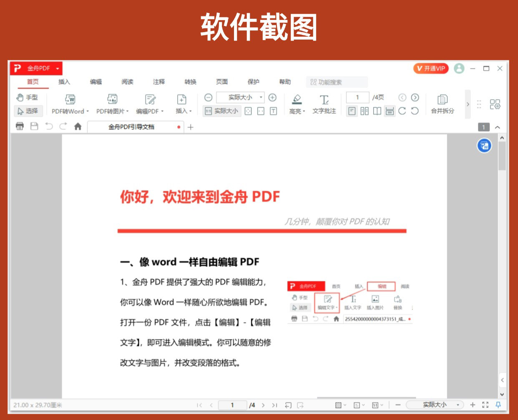The width and height of the screenshot is (518, 420).
Task: Select the Hand (手型) tool
Action: [28, 97]
